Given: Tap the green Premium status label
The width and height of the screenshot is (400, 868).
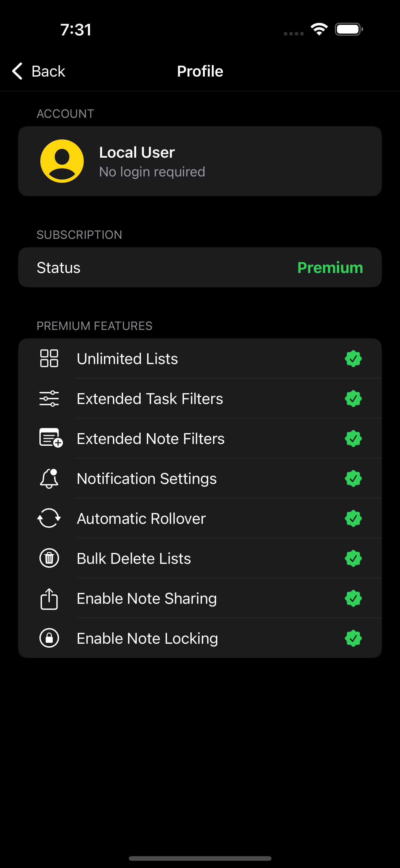Looking at the screenshot, I should tap(330, 268).
